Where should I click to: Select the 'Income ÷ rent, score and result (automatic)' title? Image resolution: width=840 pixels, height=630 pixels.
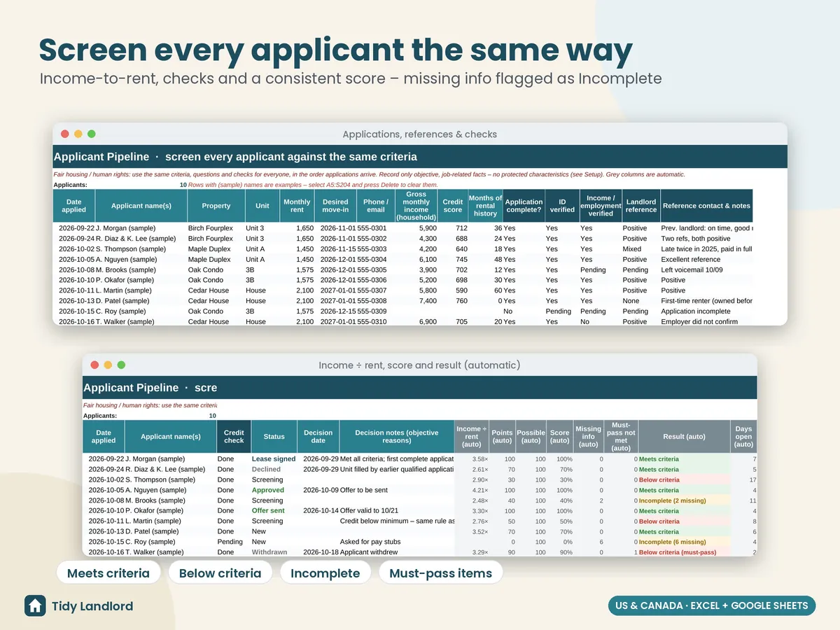point(419,365)
